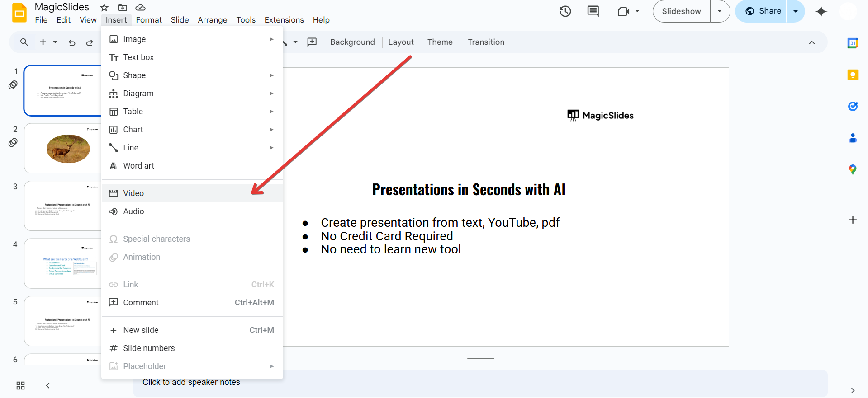Select slide 2 thumbnail with deer image
Image resolution: width=868 pixels, height=398 pixels.
63,148
